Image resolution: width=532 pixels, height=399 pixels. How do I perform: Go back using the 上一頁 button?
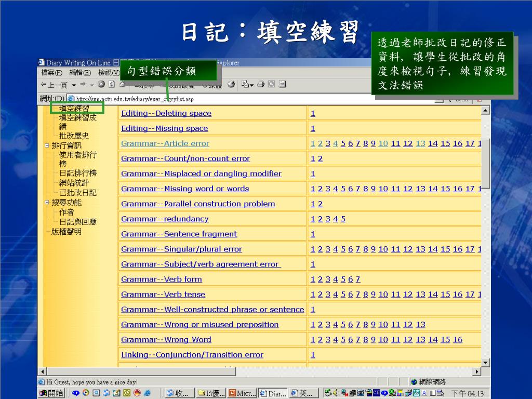54,85
